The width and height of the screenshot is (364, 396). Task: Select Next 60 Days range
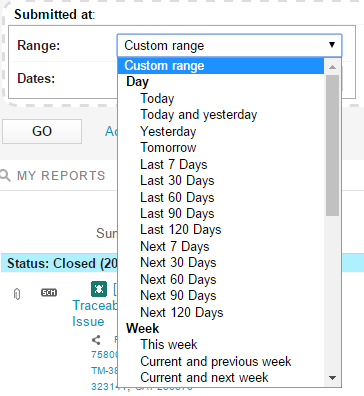click(178, 279)
